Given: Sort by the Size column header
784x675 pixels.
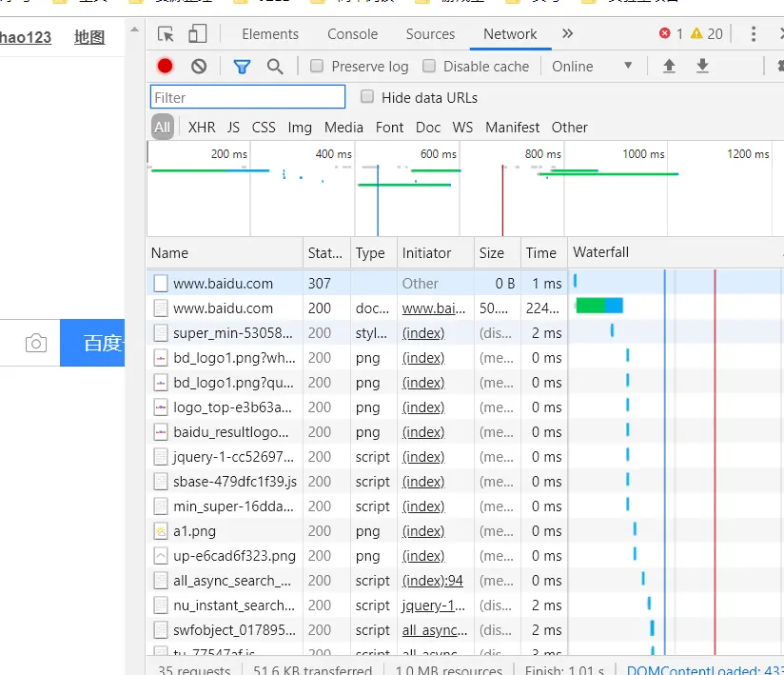Looking at the screenshot, I should pos(497,252).
